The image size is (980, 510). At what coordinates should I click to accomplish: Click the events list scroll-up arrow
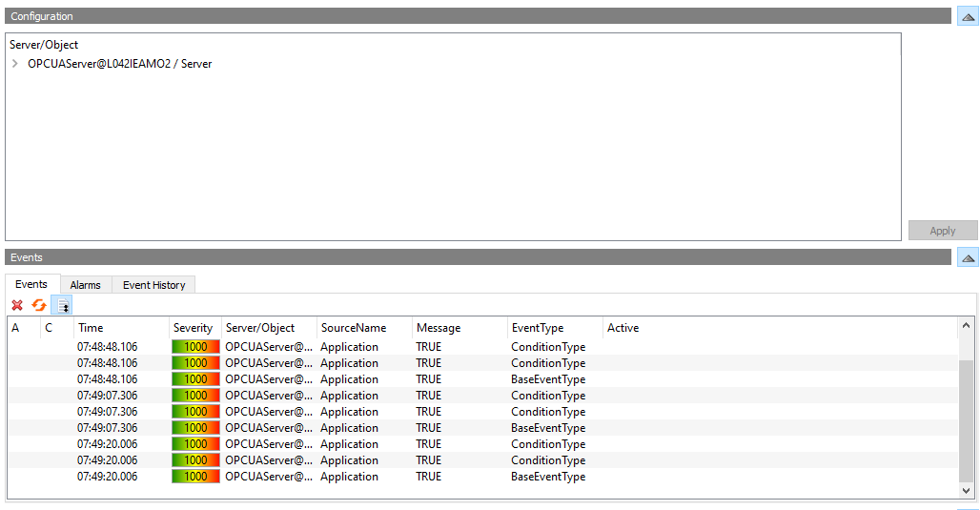[x=966, y=326]
